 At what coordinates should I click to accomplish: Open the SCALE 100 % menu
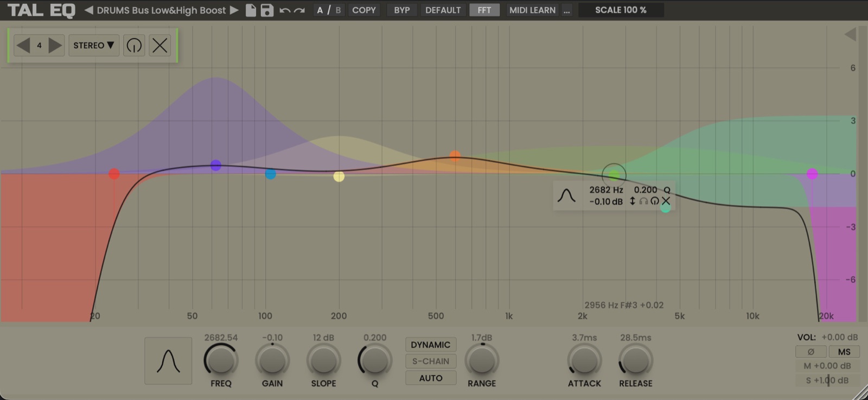coord(621,10)
